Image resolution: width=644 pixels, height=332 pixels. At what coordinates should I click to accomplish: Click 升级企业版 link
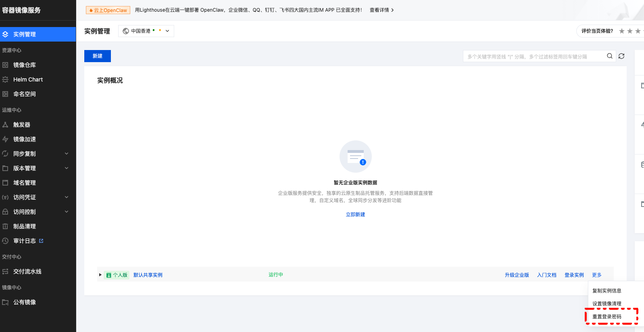coord(517,275)
